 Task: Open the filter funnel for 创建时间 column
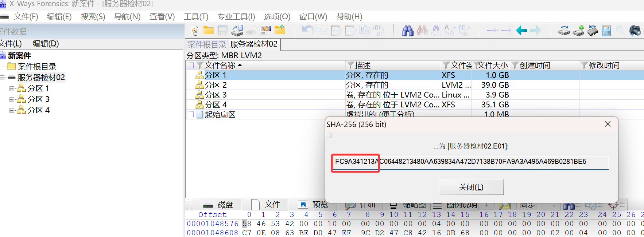tap(515, 65)
